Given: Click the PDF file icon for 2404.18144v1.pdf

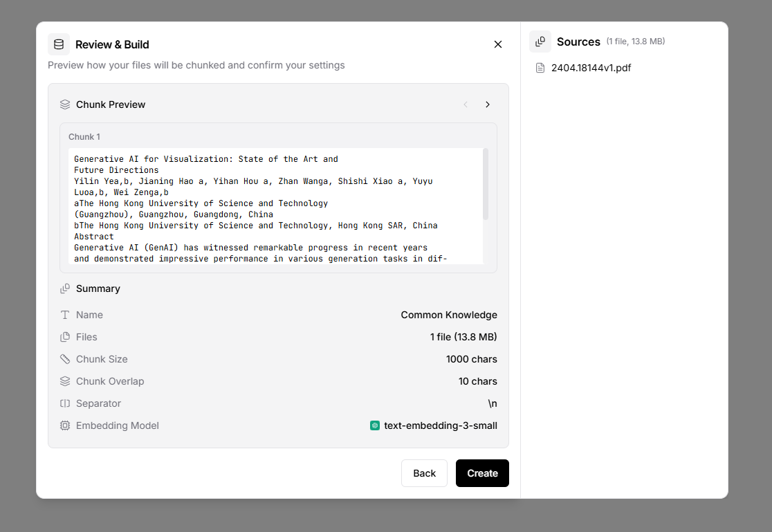Looking at the screenshot, I should (x=540, y=68).
